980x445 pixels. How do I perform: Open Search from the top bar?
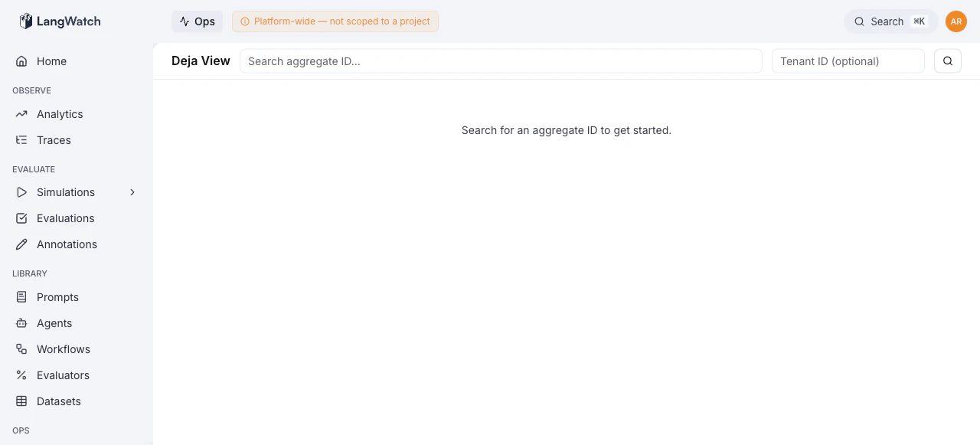coord(886,21)
